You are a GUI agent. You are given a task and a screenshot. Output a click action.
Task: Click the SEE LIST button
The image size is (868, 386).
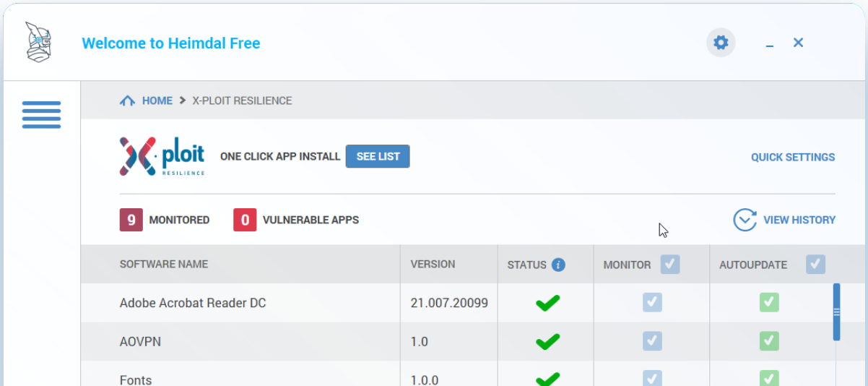click(x=378, y=156)
